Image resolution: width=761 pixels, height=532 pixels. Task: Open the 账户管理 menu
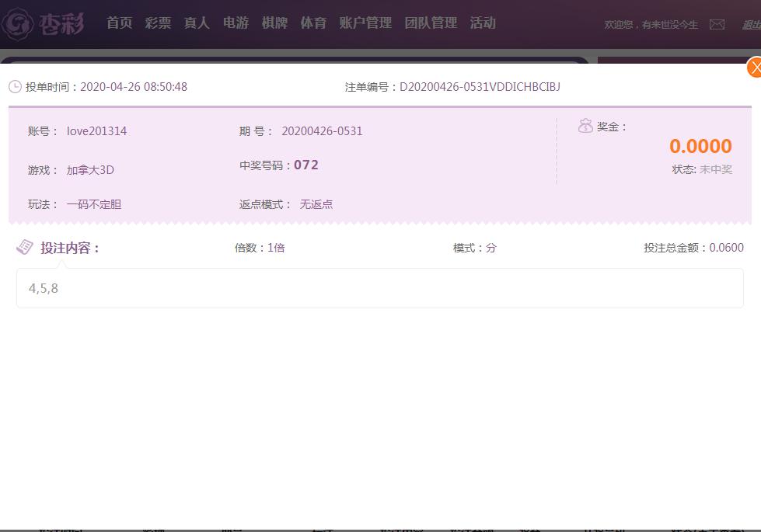coord(365,23)
